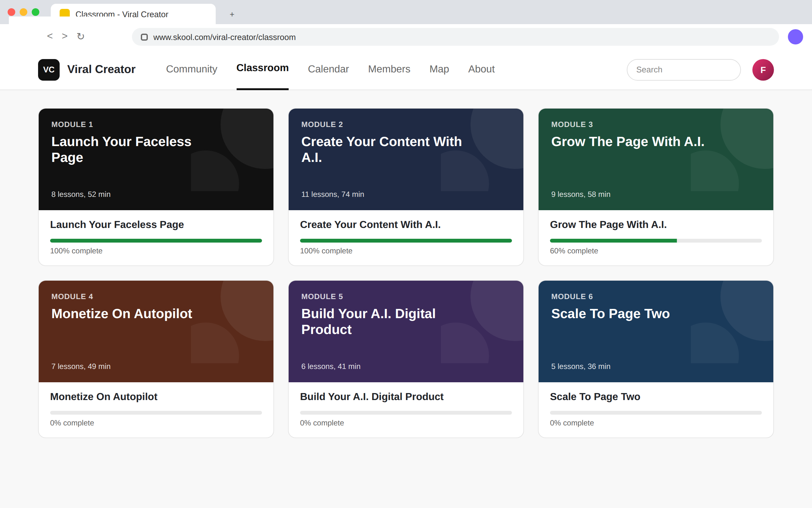812x508 pixels.
Task: Open Module 4 Monetize On Autopilot cover
Action: click(156, 331)
